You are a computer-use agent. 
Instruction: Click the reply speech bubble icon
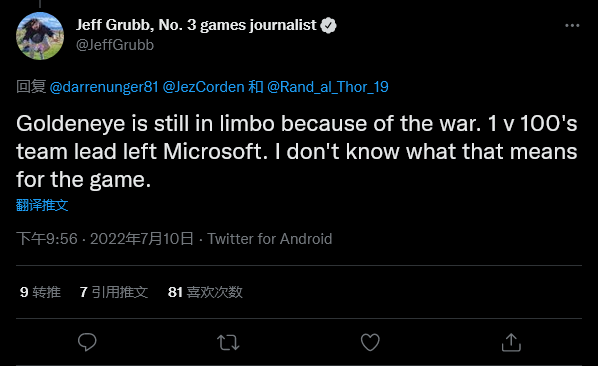pyautogui.click(x=87, y=342)
